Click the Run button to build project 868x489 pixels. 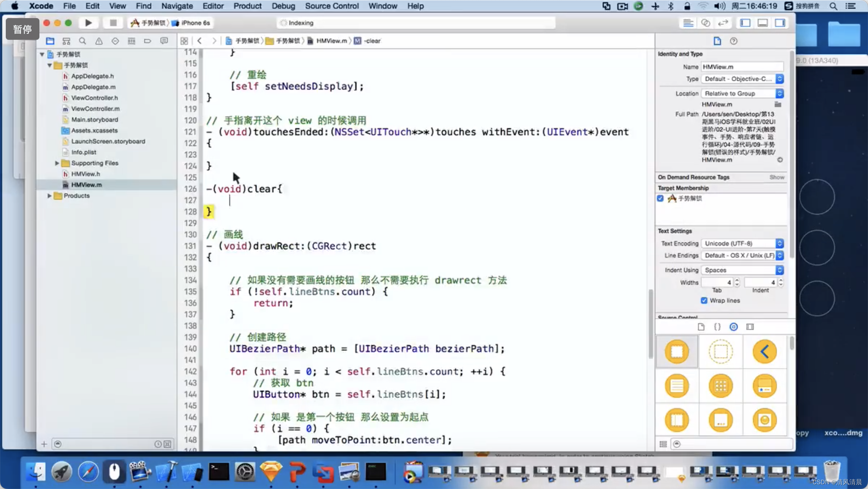coord(88,23)
